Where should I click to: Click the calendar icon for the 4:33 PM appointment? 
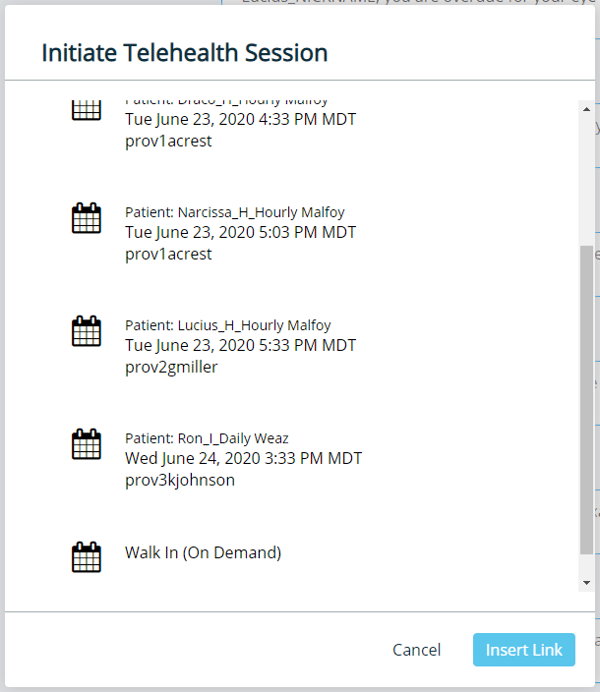(87, 108)
